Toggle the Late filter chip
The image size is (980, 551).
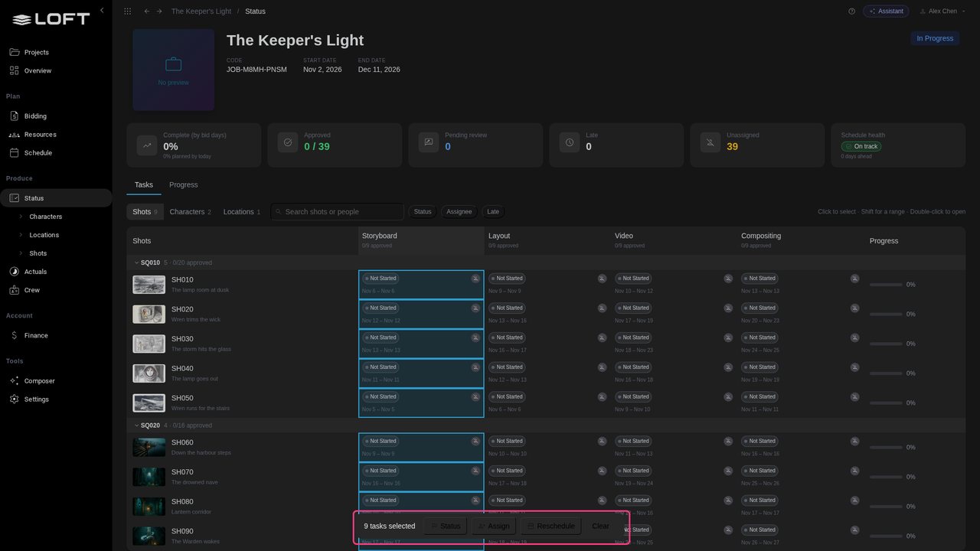coord(493,212)
